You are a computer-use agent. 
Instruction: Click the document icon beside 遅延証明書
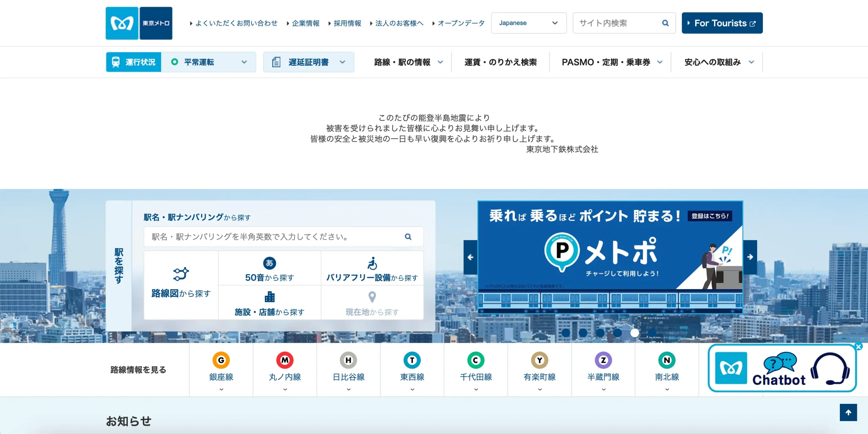click(276, 62)
